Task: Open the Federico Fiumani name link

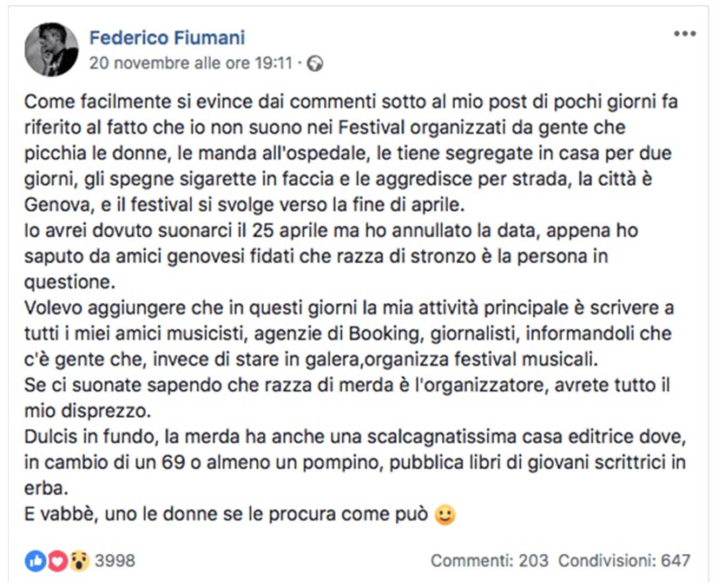Action: click(x=168, y=37)
